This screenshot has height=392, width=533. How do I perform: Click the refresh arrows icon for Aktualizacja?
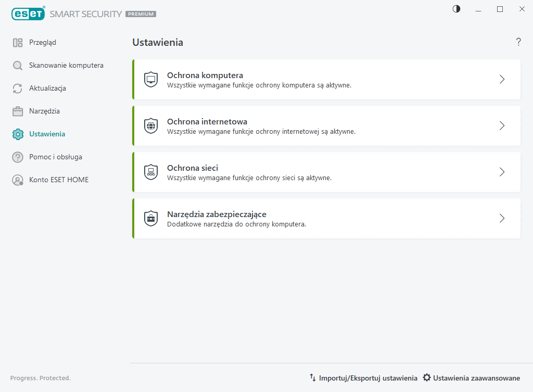point(18,88)
